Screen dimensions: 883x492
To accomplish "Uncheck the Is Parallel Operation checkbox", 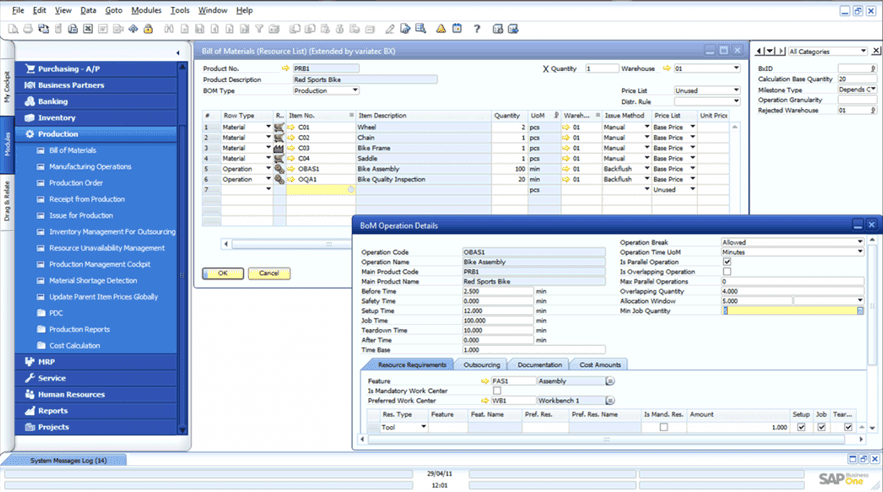I will tap(727, 262).
